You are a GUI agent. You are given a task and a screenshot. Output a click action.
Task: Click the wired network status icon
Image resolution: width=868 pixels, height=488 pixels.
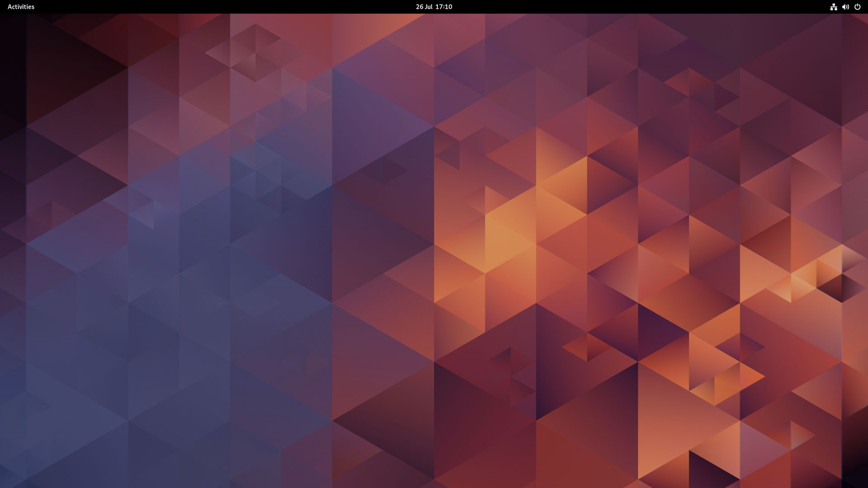(834, 7)
